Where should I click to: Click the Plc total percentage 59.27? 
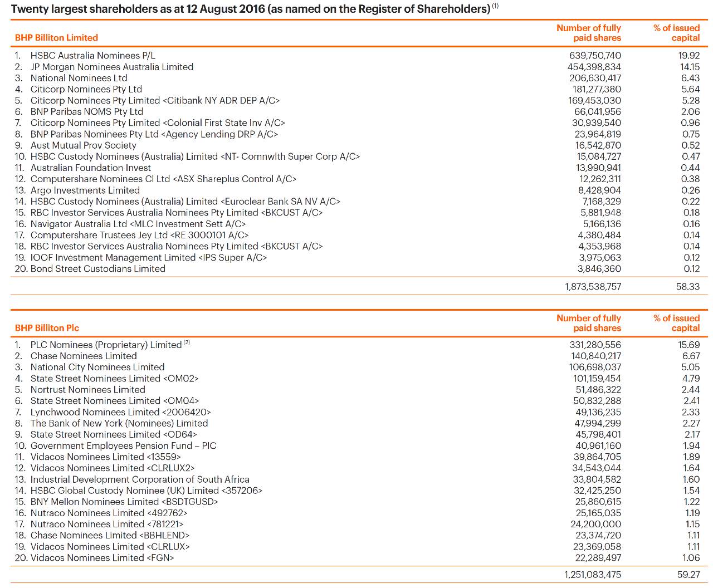pos(690,575)
